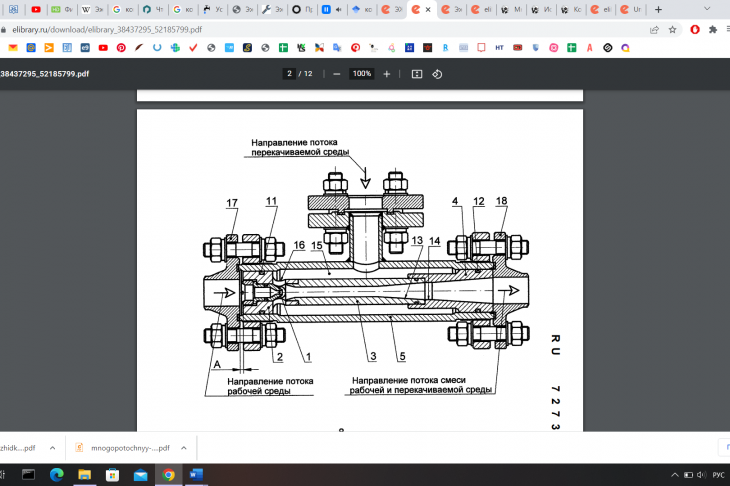Click 'Направление потока рабочей среды' label
Viewport: 730px width, 486px height.
(x=270, y=386)
